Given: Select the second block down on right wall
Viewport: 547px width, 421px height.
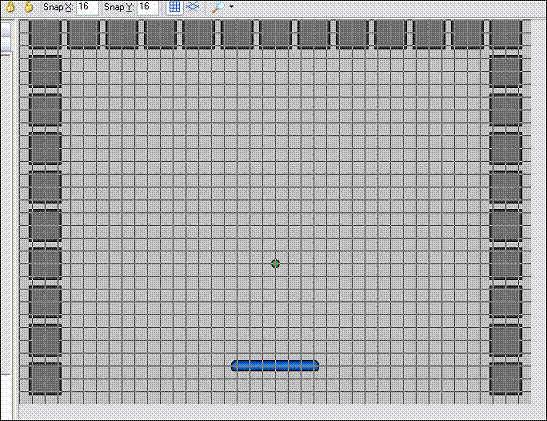Looking at the screenshot, I should (x=505, y=110).
